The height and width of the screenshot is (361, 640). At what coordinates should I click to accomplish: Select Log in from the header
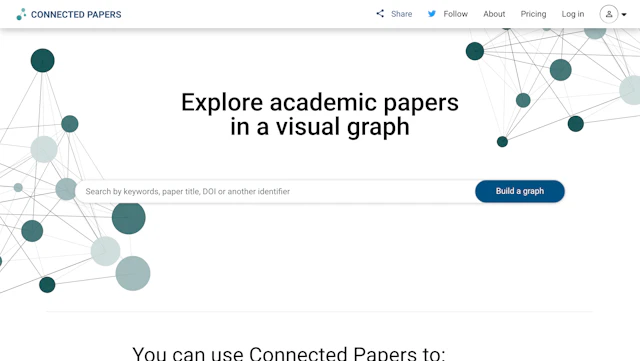[573, 14]
